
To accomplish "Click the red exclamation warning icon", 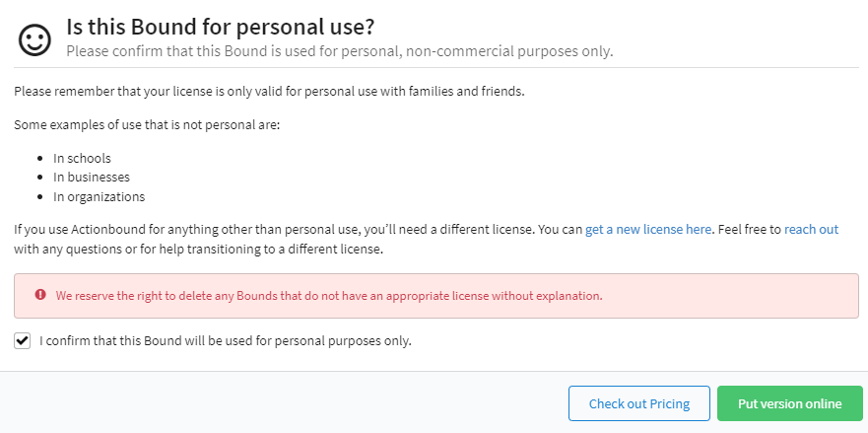I will tap(40, 295).
